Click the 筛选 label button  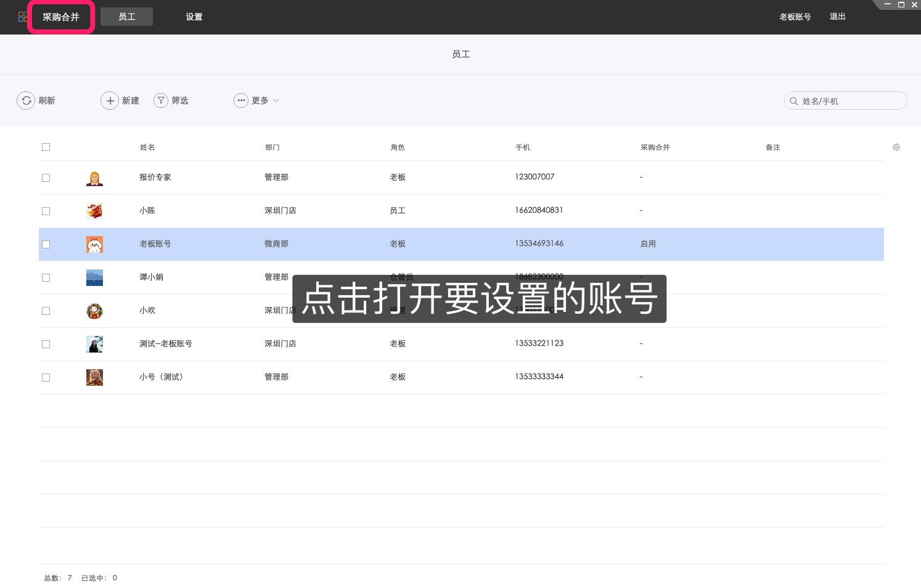[180, 100]
